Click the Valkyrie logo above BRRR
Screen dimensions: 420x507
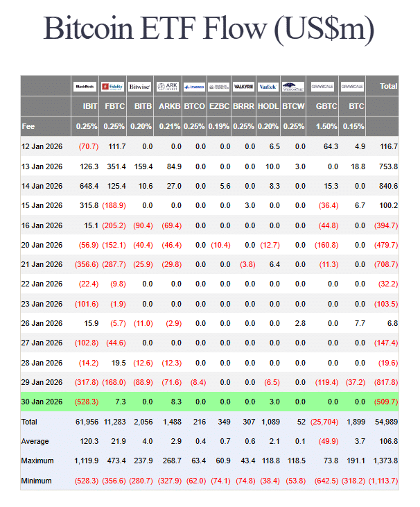click(x=243, y=87)
